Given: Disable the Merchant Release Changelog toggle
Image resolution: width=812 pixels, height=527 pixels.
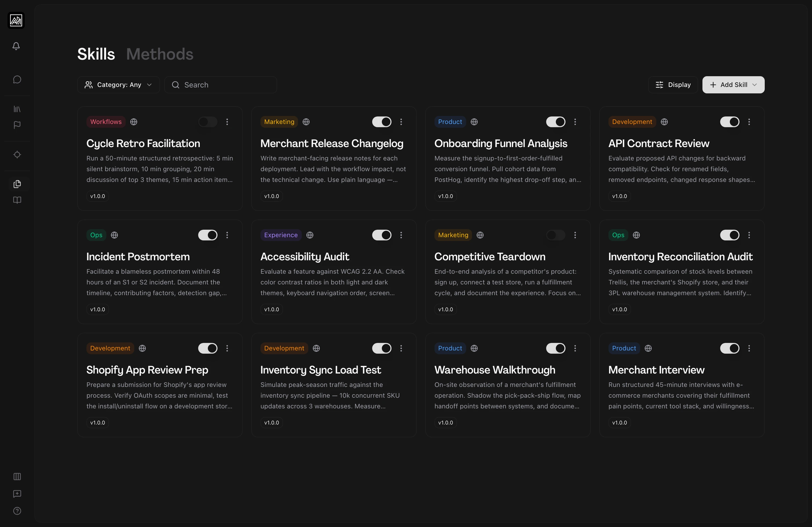Looking at the screenshot, I should 382,122.
